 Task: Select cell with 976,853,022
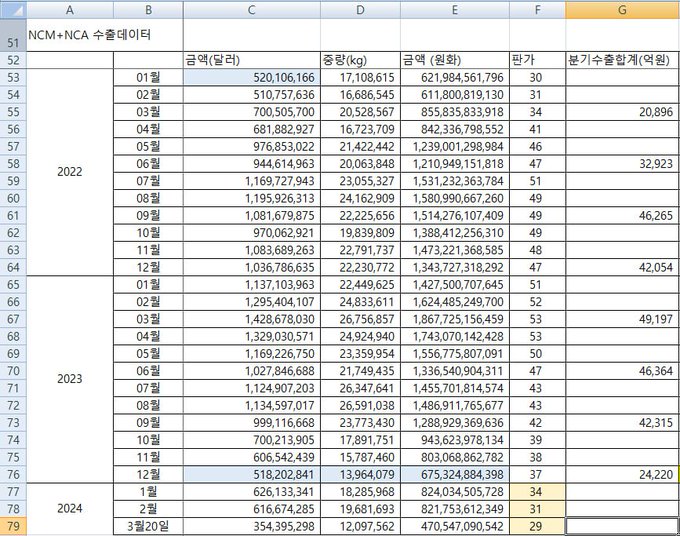252,147
